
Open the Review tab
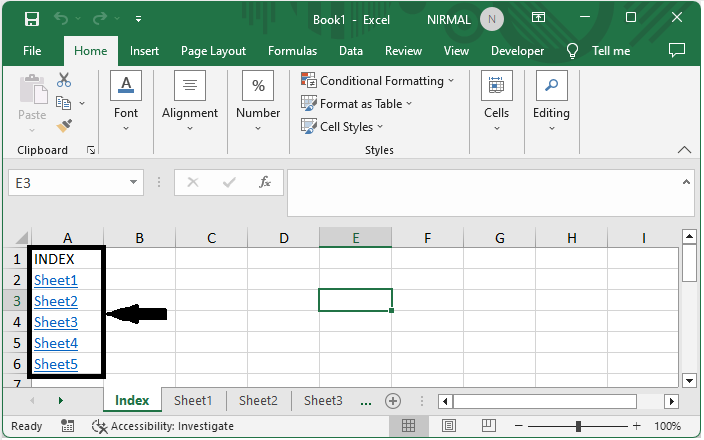(403, 51)
